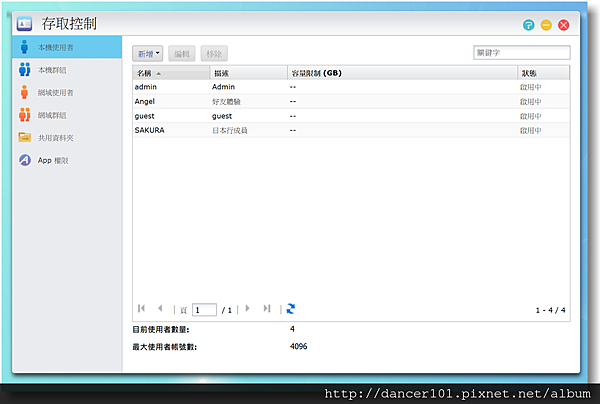Sort by the 名稱 name column header
This screenshot has width=600, height=404.
pyautogui.click(x=171, y=73)
